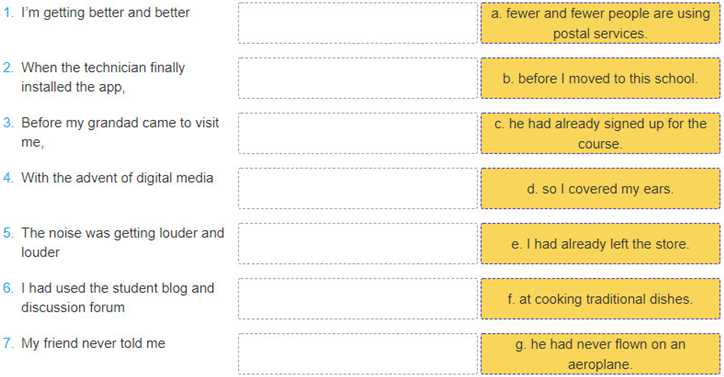Pick the 'f. at cooking traditional dishes' card
Screen dimensions: 724x377
(x=600, y=298)
